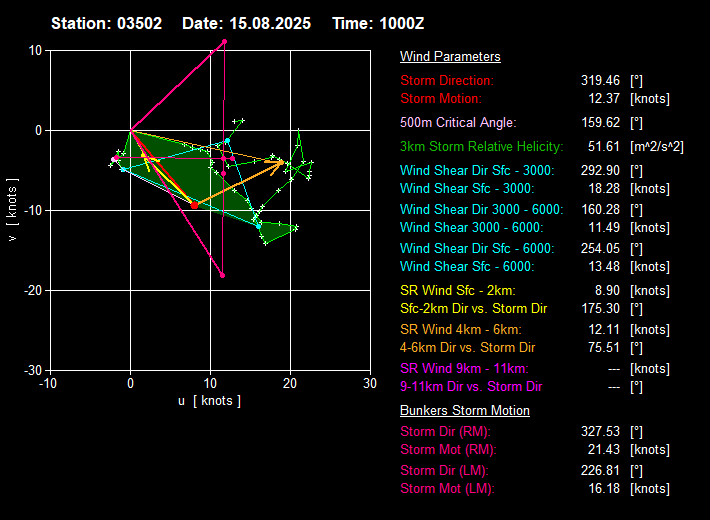This screenshot has width=710, height=520.
Task: Click the red storm motion dot on hodograph
Action: tap(195, 205)
